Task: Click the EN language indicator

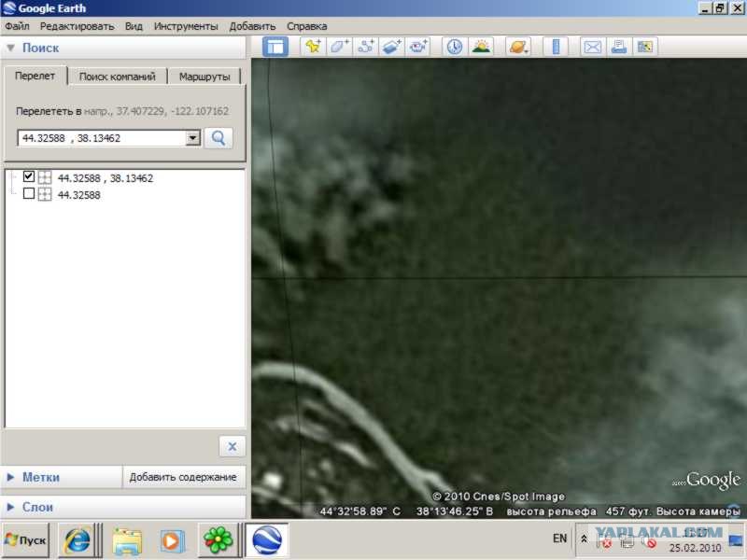Action: click(559, 539)
